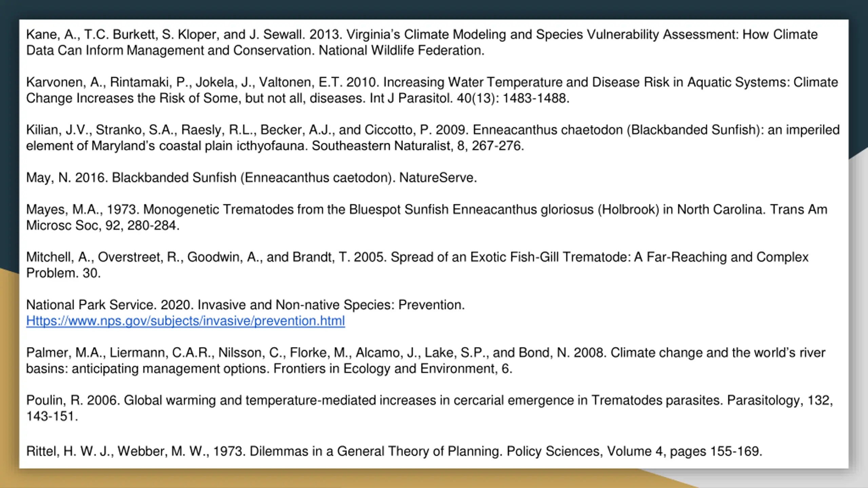Select the Palmer 2008 river basins reference

point(426,361)
